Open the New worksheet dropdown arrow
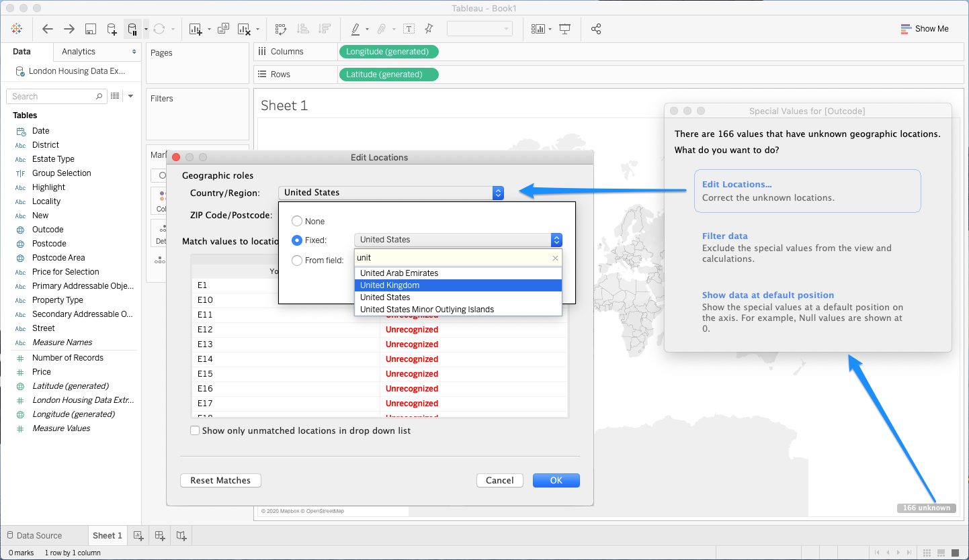 209,29
